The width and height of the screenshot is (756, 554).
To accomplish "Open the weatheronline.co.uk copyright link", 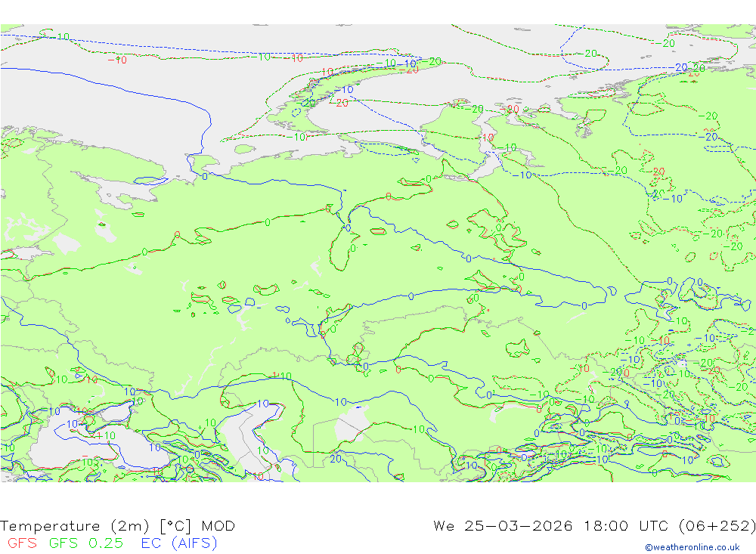I will (692, 547).
